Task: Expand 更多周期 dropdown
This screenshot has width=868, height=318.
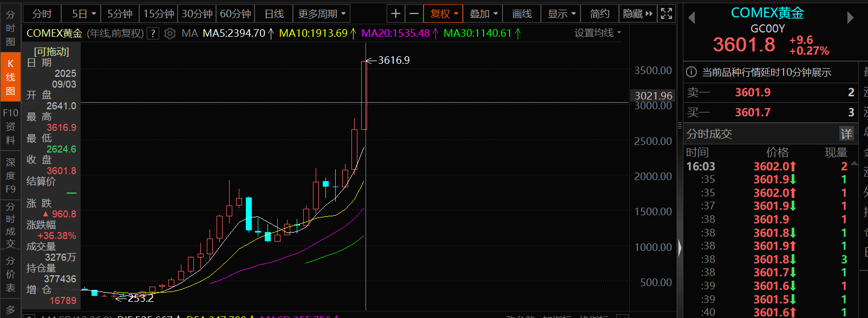Action: [321, 14]
